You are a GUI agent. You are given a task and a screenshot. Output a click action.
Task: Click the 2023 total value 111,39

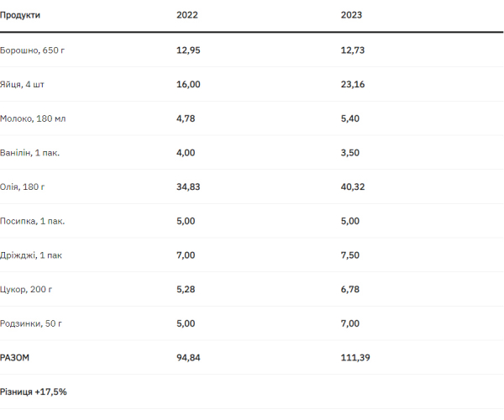pos(356,358)
